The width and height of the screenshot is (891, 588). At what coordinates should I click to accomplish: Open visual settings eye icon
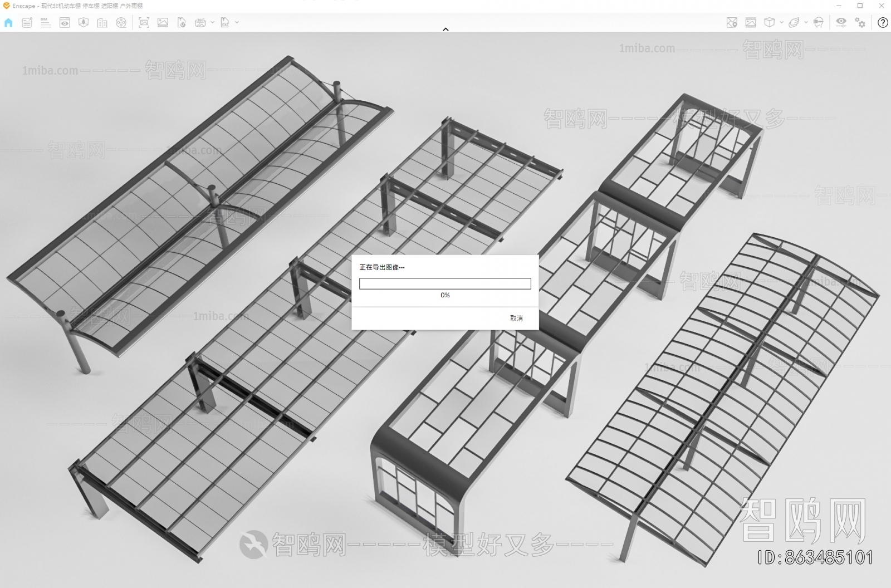tap(841, 22)
